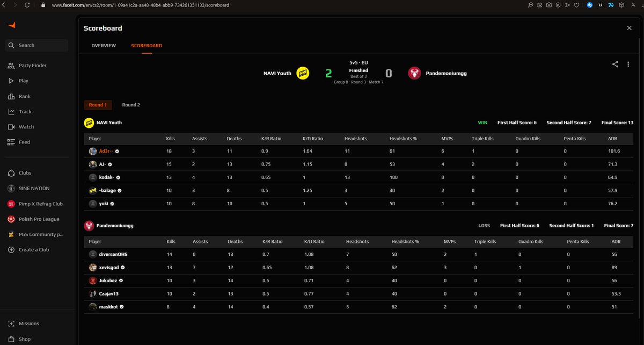Click the Kills column header for NAVI Youth
Image resolution: width=644 pixels, height=345 pixels.
click(171, 139)
